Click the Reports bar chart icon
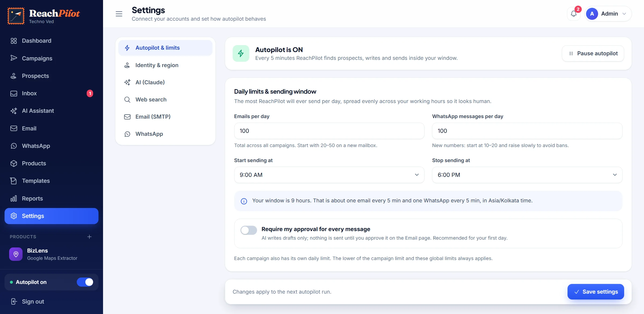Image resolution: width=644 pixels, height=314 pixels. tap(14, 199)
